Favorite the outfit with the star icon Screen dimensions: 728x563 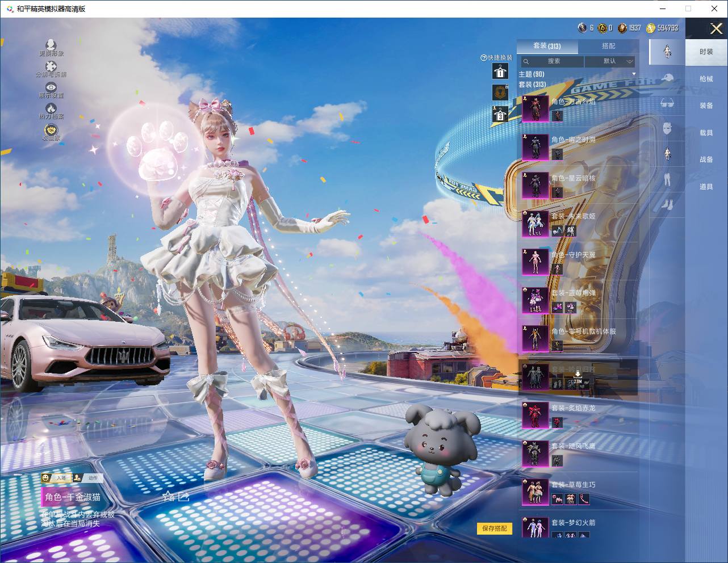coord(168,497)
